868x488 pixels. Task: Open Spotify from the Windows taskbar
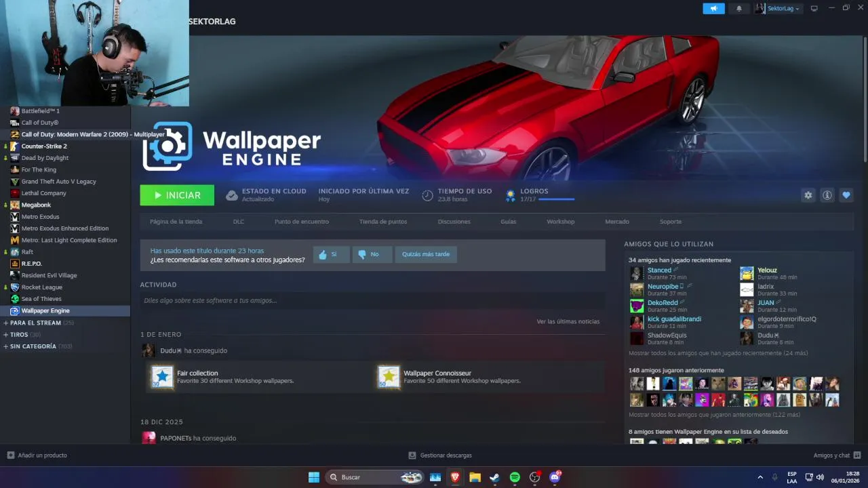(515, 477)
